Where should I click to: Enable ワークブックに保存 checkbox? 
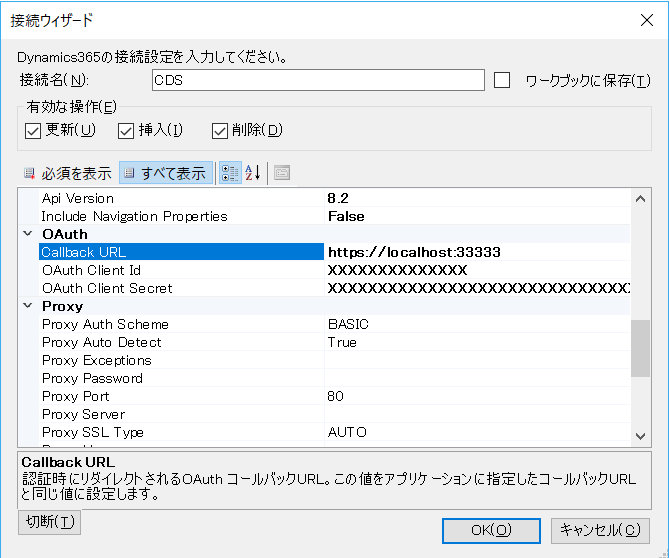[502, 80]
